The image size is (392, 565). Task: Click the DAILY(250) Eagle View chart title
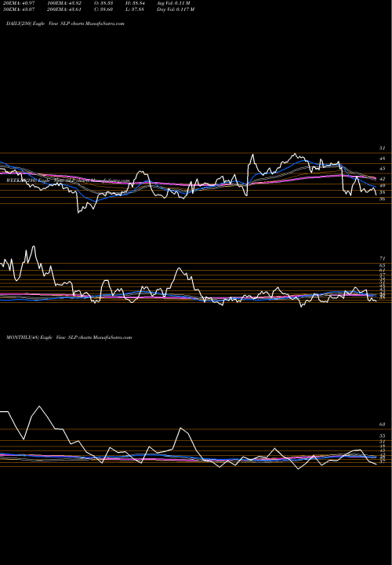coord(65,24)
